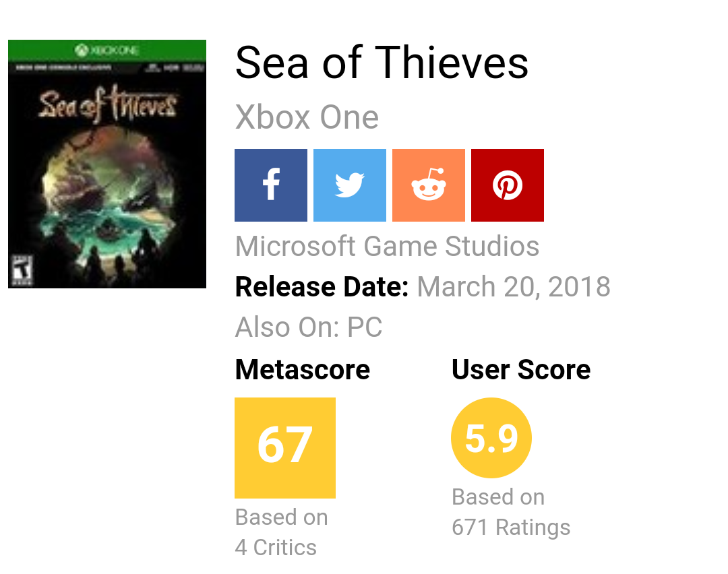Screen dimensions: 728x574
Task: Share the game on Facebook
Action: pyautogui.click(x=271, y=185)
